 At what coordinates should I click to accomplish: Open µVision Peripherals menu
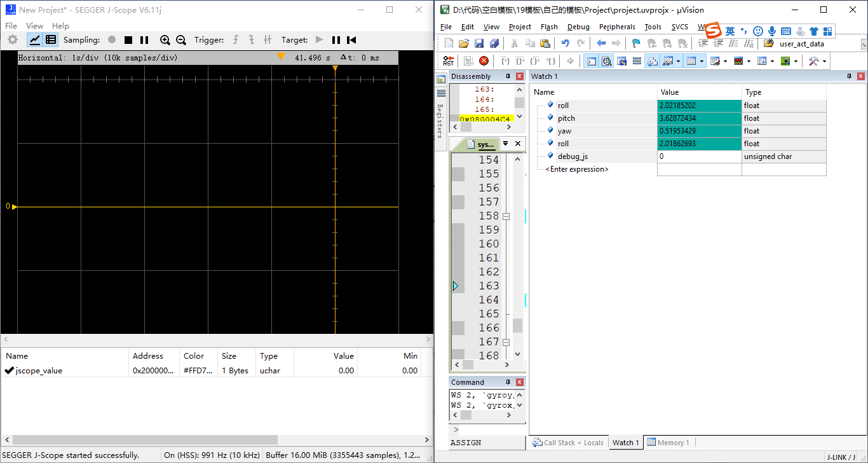[617, 27]
